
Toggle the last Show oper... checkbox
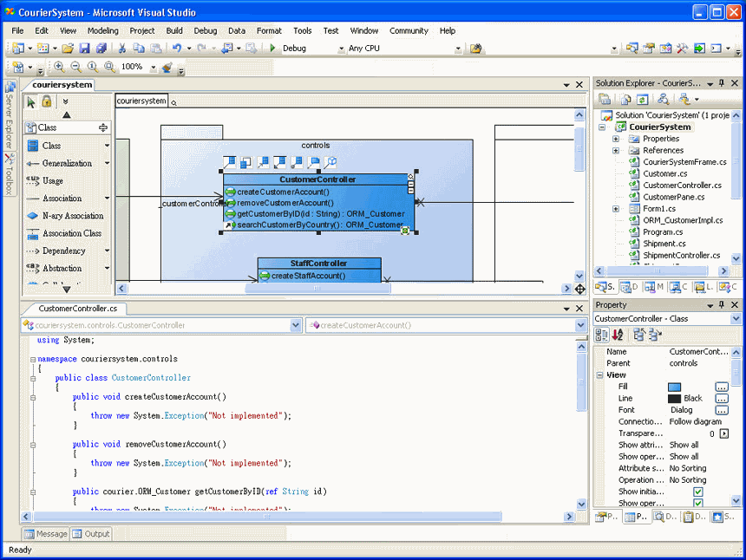[x=698, y=503]
